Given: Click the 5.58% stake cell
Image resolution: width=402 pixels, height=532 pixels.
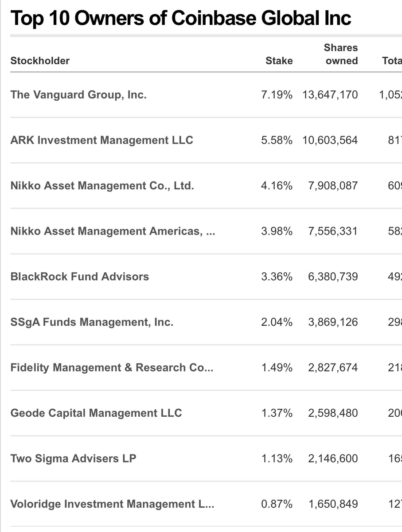Looking at the screenshot, I should pyautogui.click(x=277, y=140).
